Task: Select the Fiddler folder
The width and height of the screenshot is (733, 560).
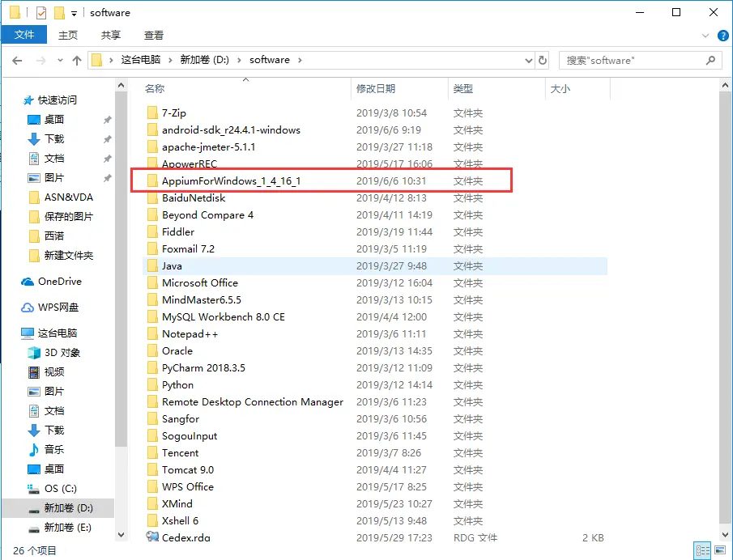Action: pos(178,232)
